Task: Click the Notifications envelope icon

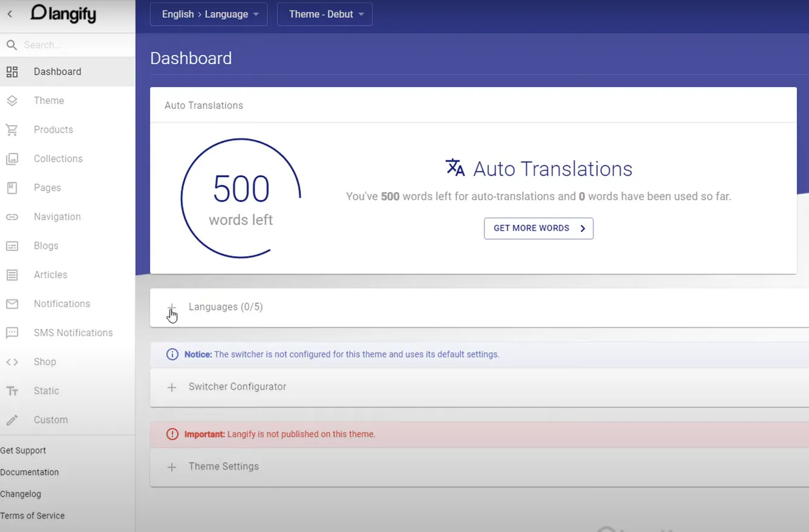Action: point(12,304)
